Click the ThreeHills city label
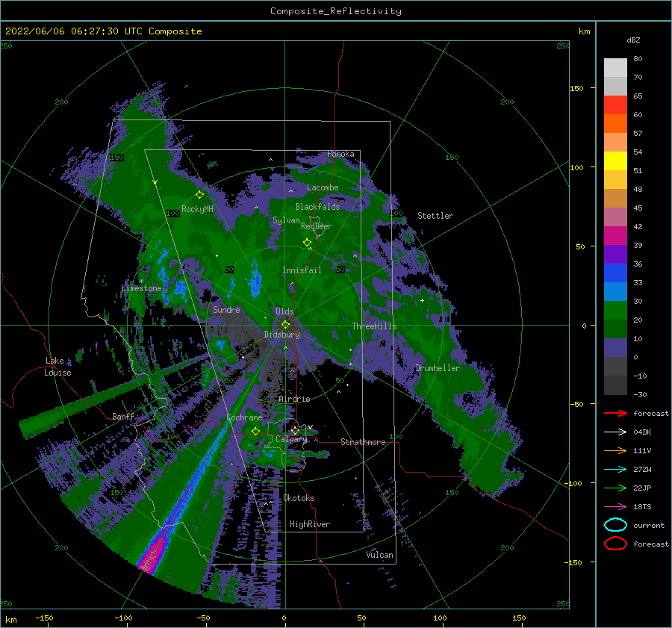This screenshot has height=628, width=672. pos(374,326)
